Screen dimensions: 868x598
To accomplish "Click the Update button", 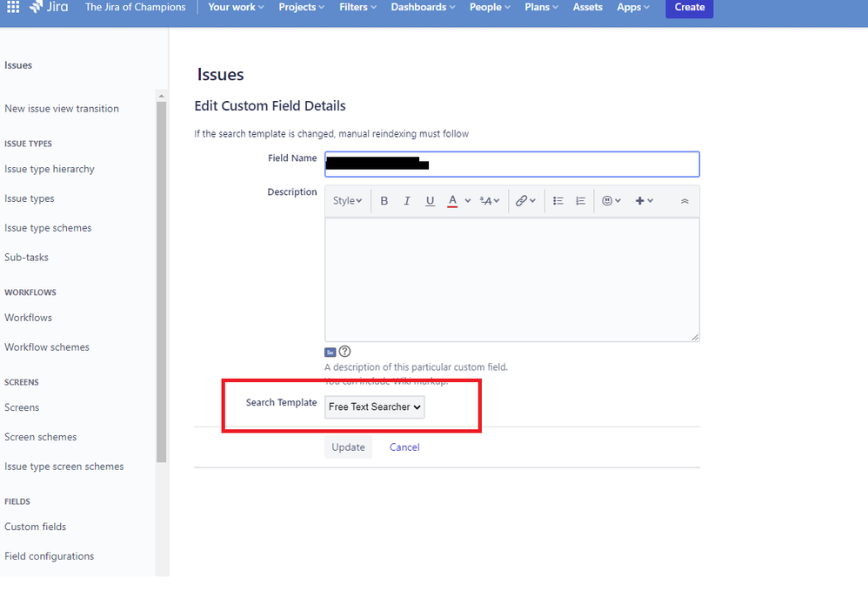I will coord(348,447).
